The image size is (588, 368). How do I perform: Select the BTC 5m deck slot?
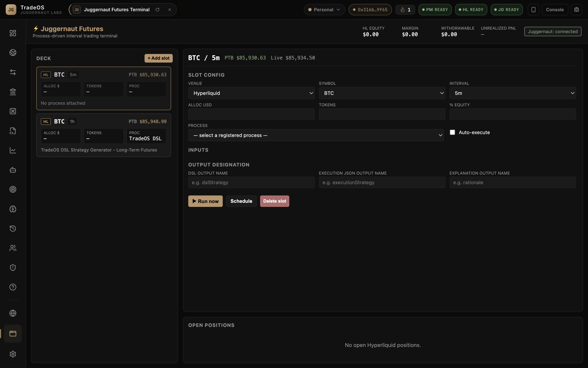point(104,89)
